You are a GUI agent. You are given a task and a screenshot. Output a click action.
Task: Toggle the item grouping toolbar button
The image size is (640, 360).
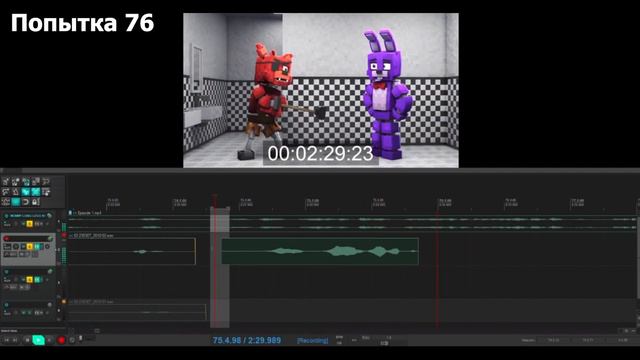36,191
